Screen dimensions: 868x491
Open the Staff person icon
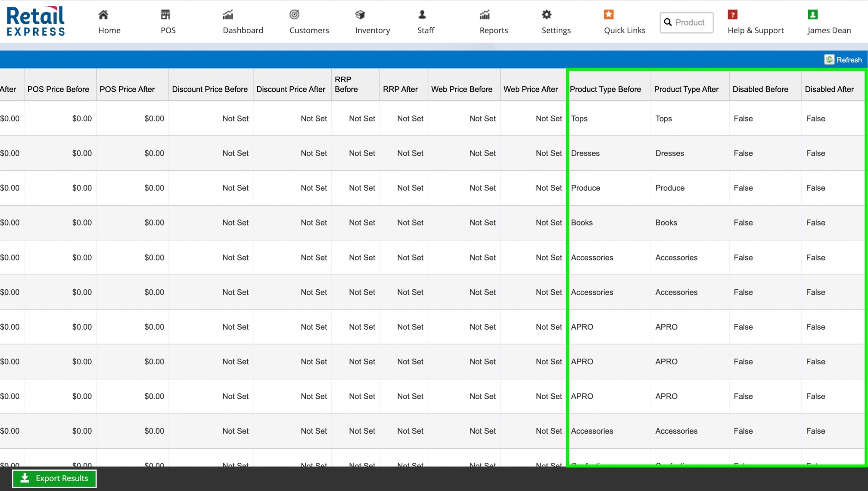pos(422,15)
